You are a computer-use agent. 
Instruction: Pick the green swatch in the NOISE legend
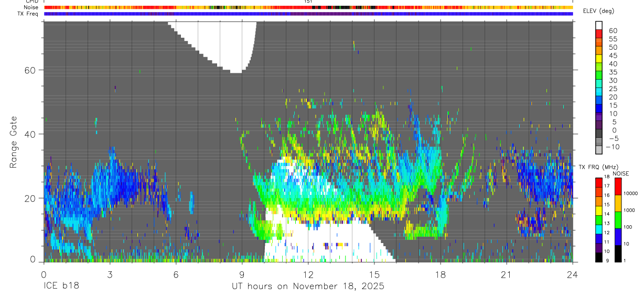pyautogui.click(x=618, y=219)
